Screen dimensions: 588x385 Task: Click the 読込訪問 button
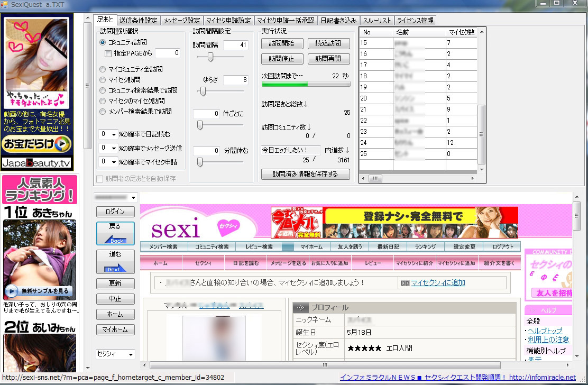tap(328, 43)
